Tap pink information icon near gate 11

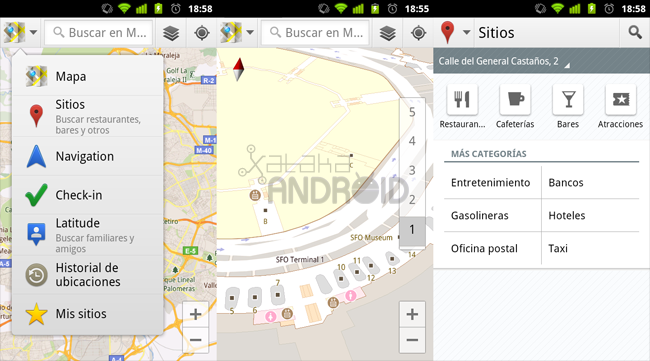[x=351, y=296]
